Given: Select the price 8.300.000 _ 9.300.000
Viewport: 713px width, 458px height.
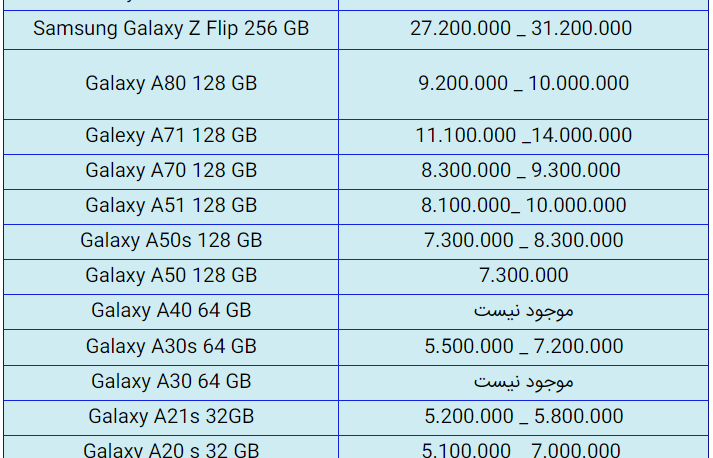Looking at the screenshot, I should (x=521, y=171).
